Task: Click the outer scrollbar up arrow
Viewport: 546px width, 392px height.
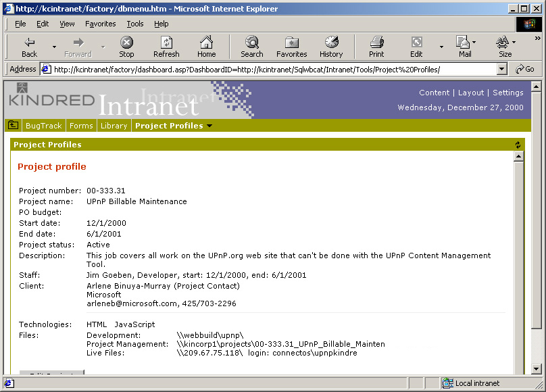Action: (x=537, y=86)
